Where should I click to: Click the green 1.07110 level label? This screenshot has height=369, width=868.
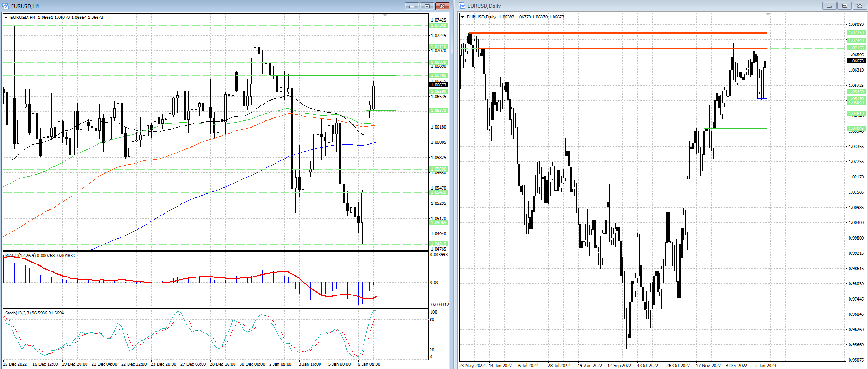tap(438, 47)
